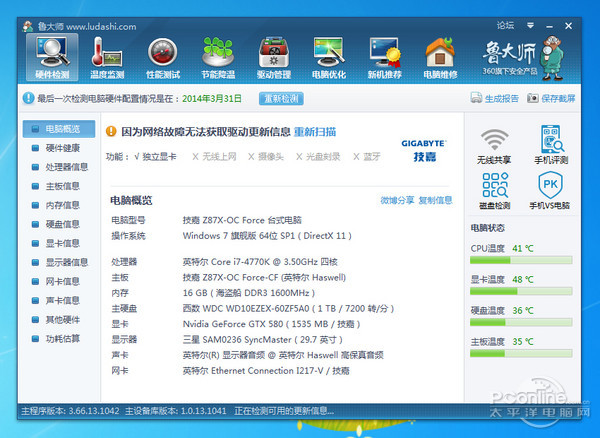Open 性能测试 performance test gauge icon

click(163, 57)
